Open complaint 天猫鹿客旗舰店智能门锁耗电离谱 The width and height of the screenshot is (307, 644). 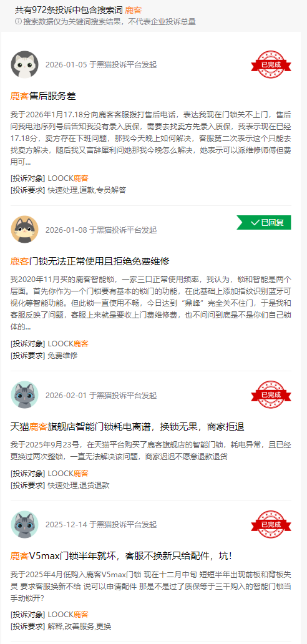pyautogui.click(x=127, y=427)
